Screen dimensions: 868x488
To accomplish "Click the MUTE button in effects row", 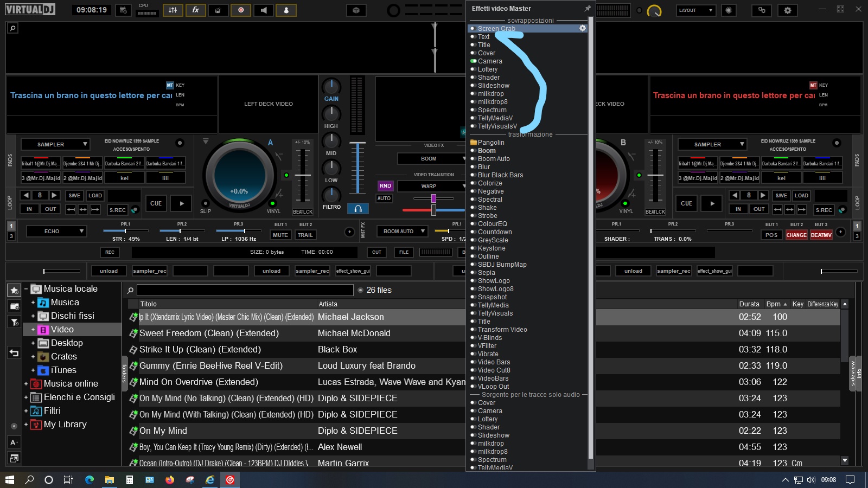I will click(280, 235).
